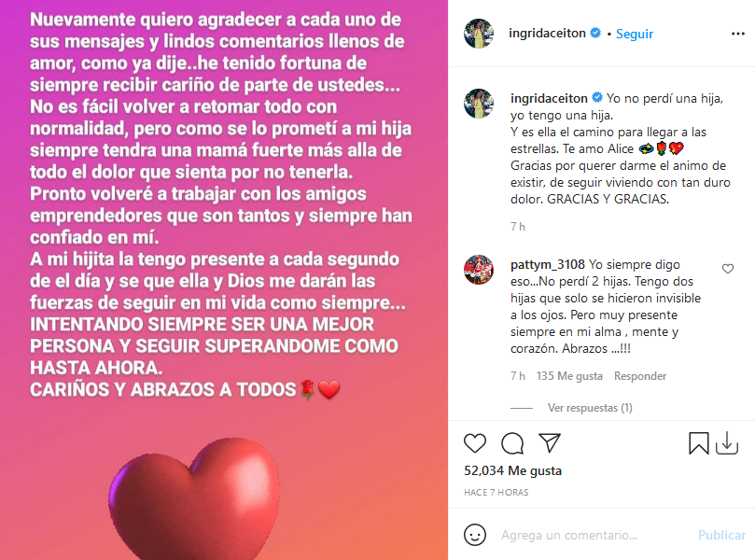
Task: Click the header verified badge beside ingridaceiton
Action: 595,33
